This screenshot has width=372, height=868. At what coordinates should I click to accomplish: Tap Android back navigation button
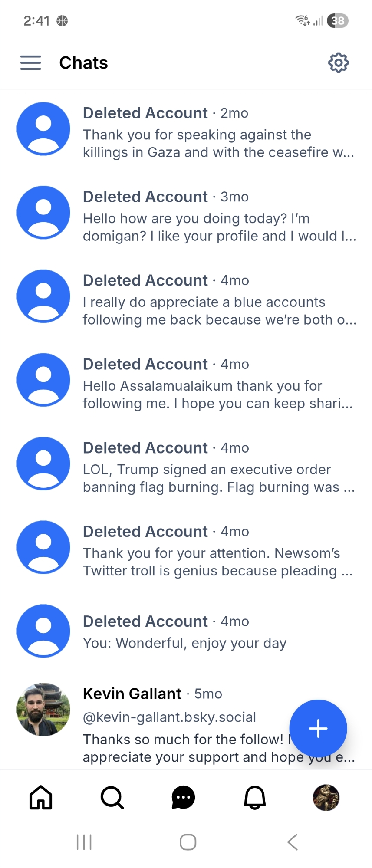293,842
